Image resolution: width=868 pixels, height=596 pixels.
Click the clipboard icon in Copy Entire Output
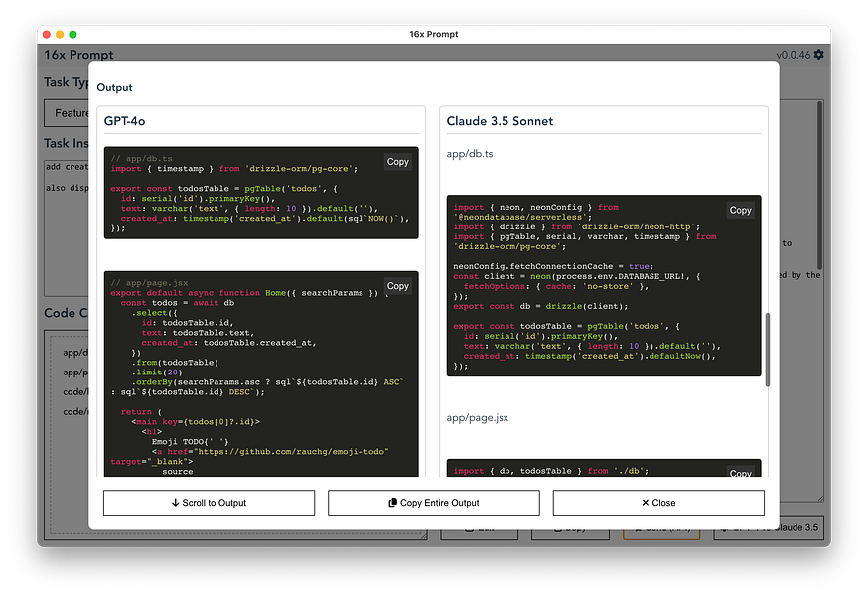point(392,503)
